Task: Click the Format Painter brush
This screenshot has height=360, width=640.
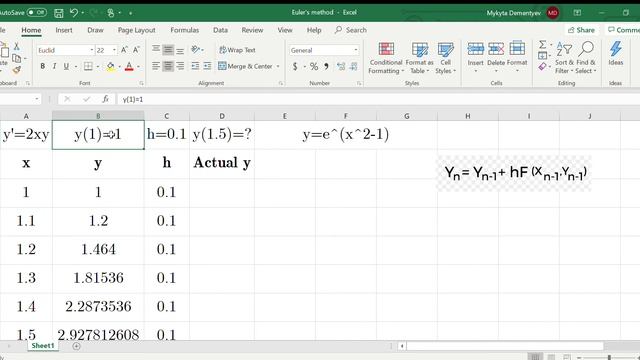Action: [16, 70]
